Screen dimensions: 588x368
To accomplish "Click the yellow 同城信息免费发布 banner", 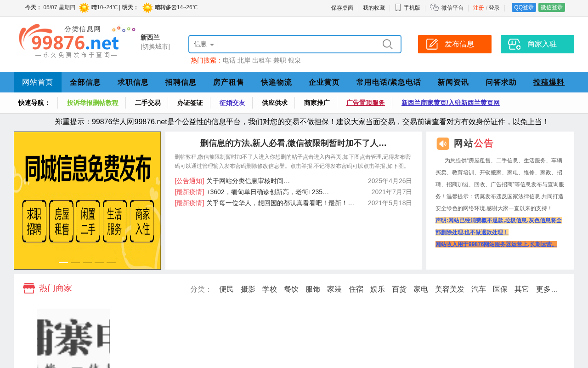I will click(x=87, y=201).
